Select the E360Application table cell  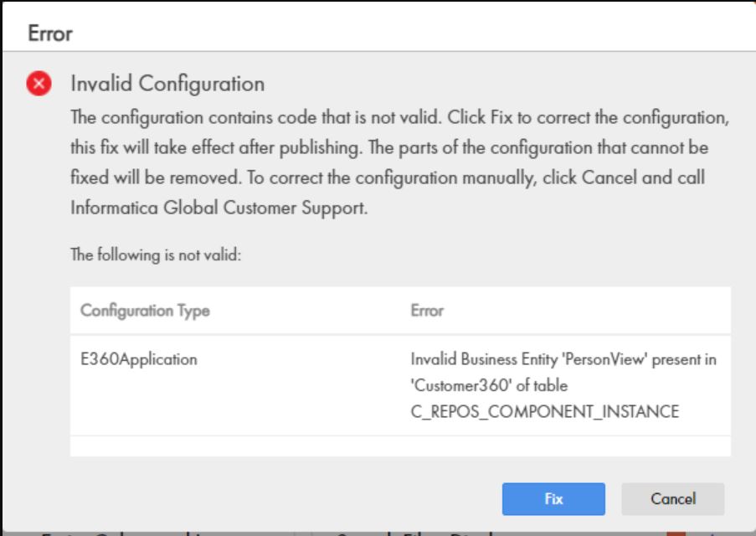(x=139, y=359)
